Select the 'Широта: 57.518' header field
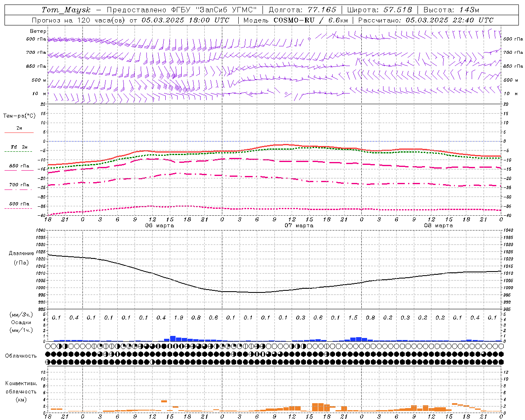The image size is (525, 420). pyautogui.click(x=379, y=10)
